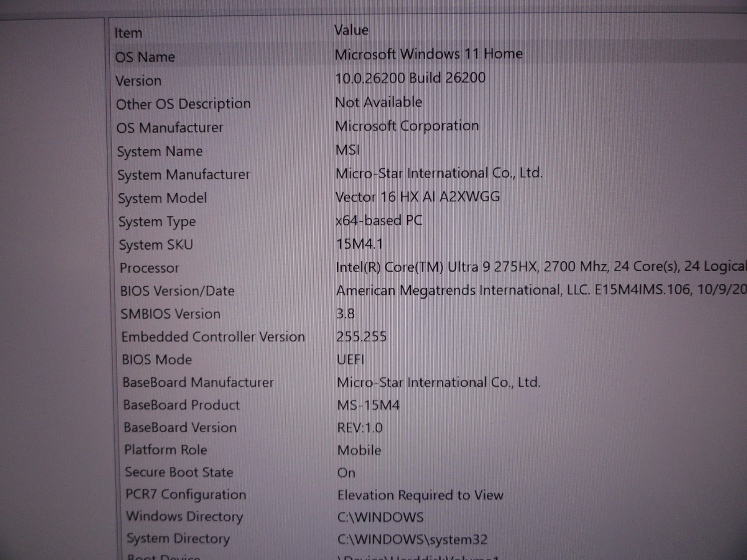Select the Microsoft Corporation value

[x=407, y=126]
